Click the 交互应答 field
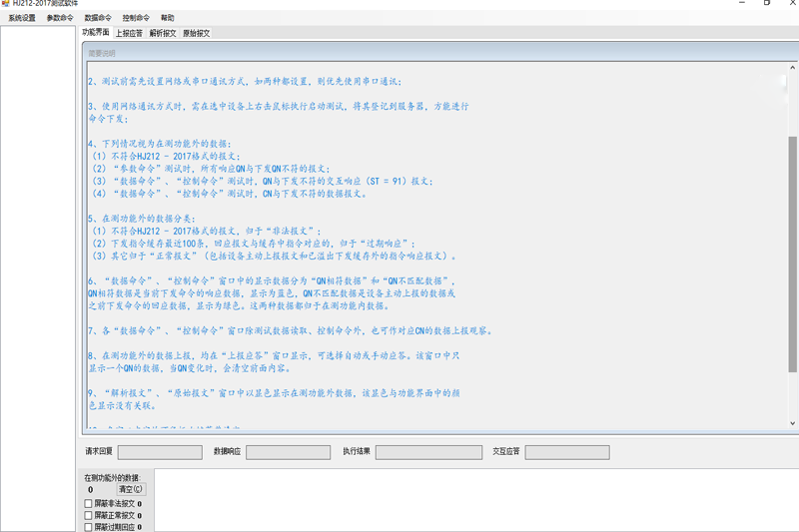The width and height of the screenshot is (799, 532). click(x=566, y=452)
